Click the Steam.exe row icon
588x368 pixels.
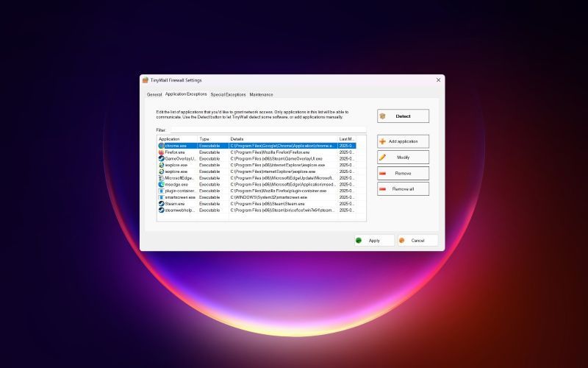pyautogui.click(x=161, y=204)
